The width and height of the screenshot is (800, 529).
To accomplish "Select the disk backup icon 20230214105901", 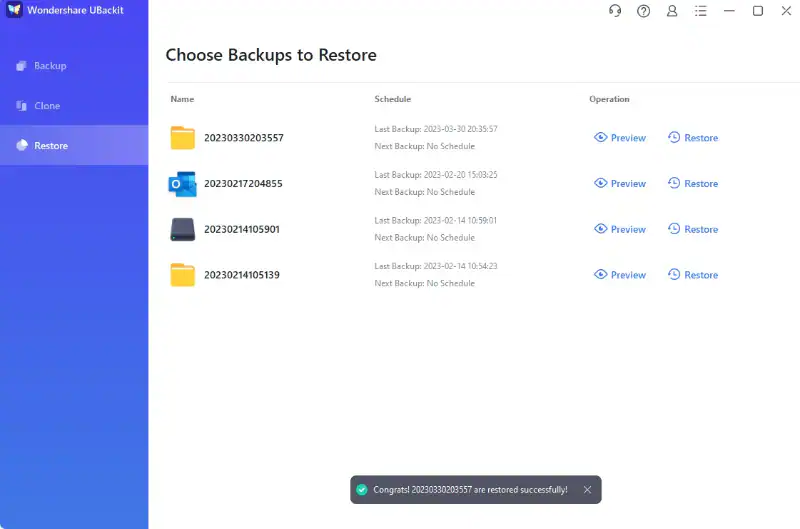I will (x=182, y=229).
